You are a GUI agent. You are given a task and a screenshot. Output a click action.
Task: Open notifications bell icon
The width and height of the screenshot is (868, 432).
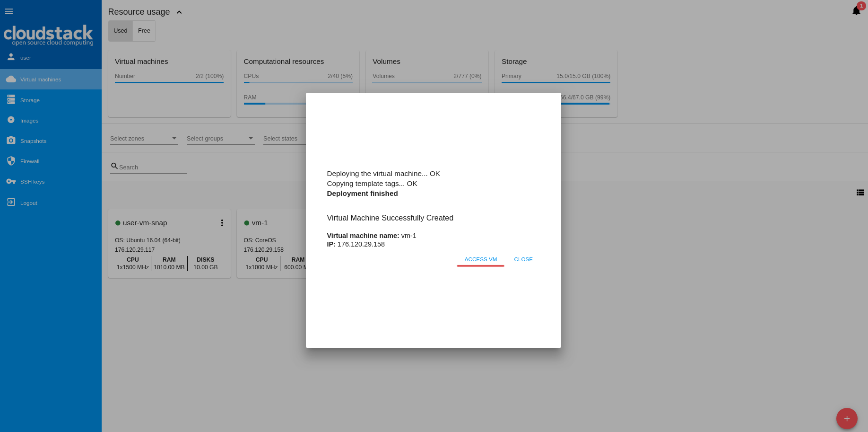pyautogui.click(x=856, y=11)
